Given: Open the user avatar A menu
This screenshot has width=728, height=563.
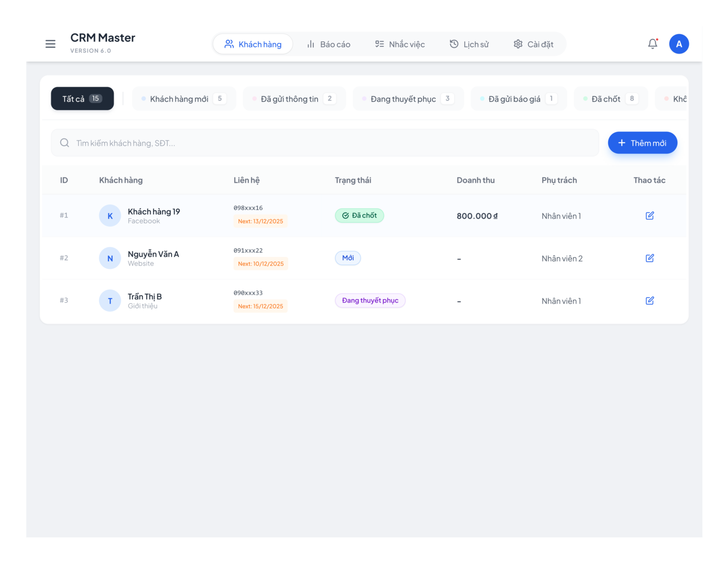Looking at the screenshot, I should tap(679, 44).
